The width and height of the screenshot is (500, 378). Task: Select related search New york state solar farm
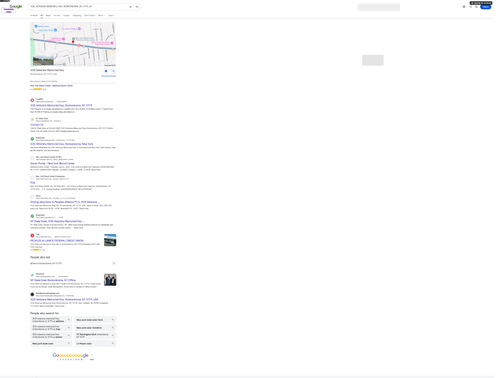pyautogui.click(x=95, y=320)
